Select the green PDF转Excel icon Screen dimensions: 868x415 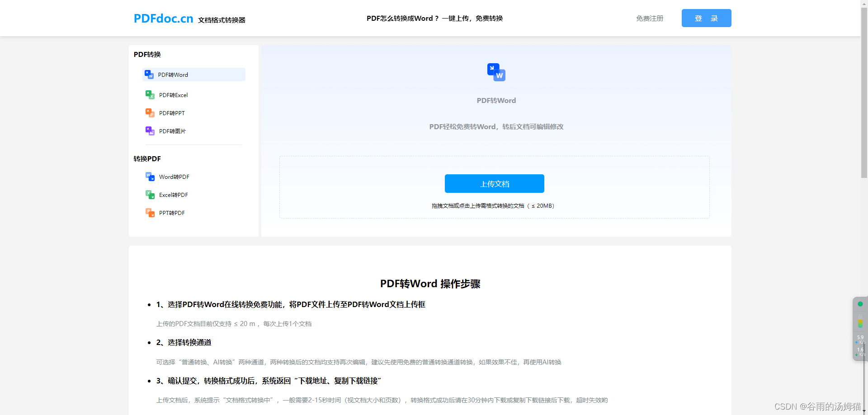tap(150, 95)
